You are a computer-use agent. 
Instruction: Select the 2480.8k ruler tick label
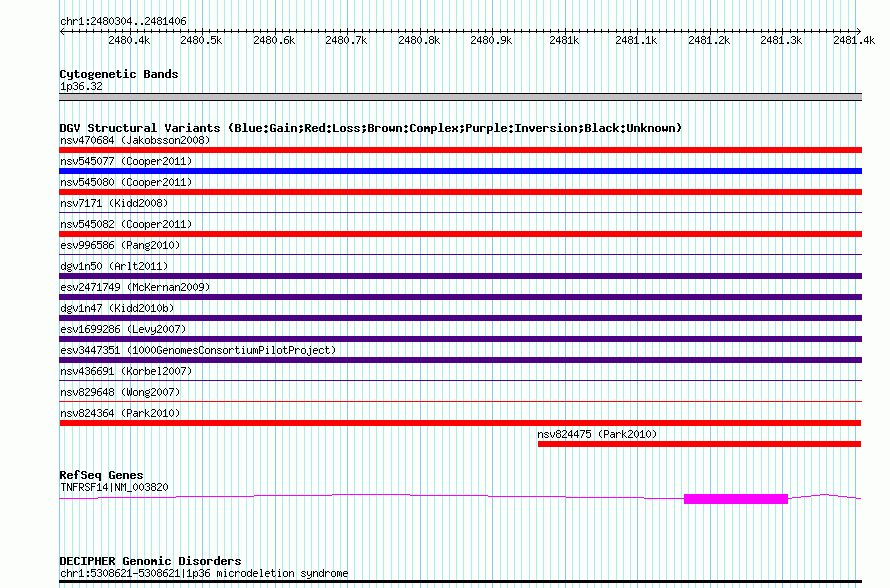coord(419,40)
